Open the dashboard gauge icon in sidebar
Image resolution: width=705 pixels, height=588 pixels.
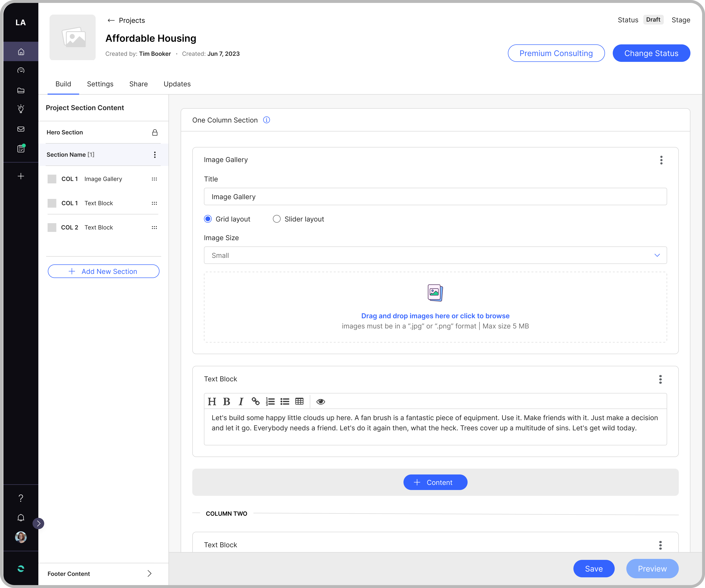[21, 70]
